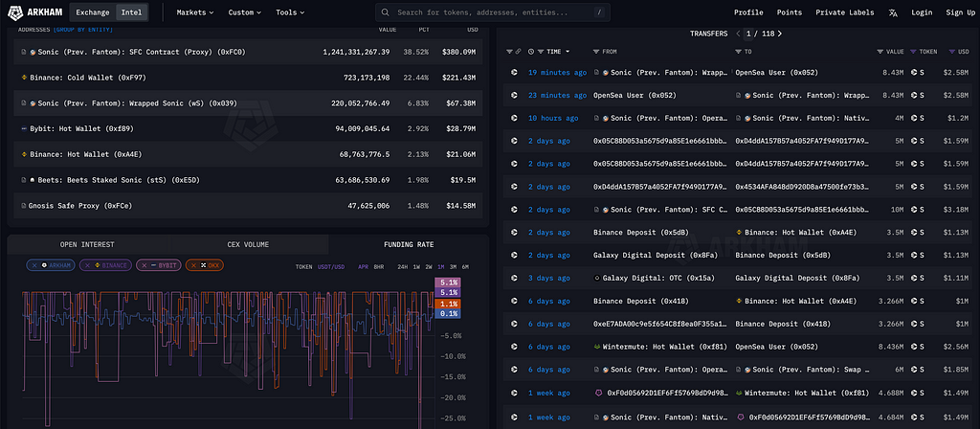Click Sonic icon beside Wrapped Sonic (wS) (0x039)
The image size is (980, 429).
(33, 103)
